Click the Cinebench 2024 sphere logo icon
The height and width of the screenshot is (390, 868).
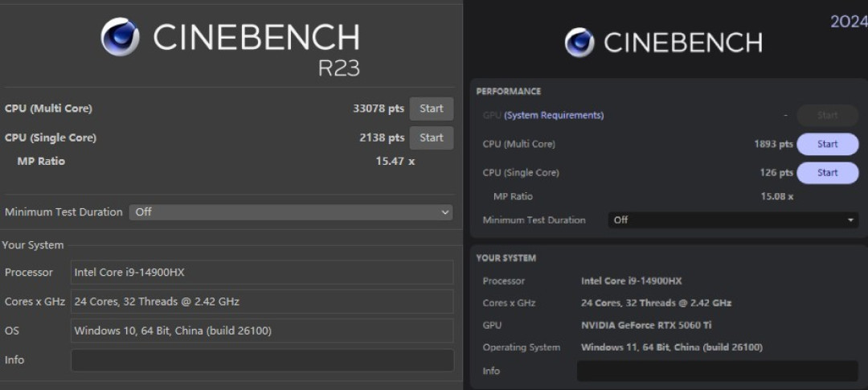[579, 43]
